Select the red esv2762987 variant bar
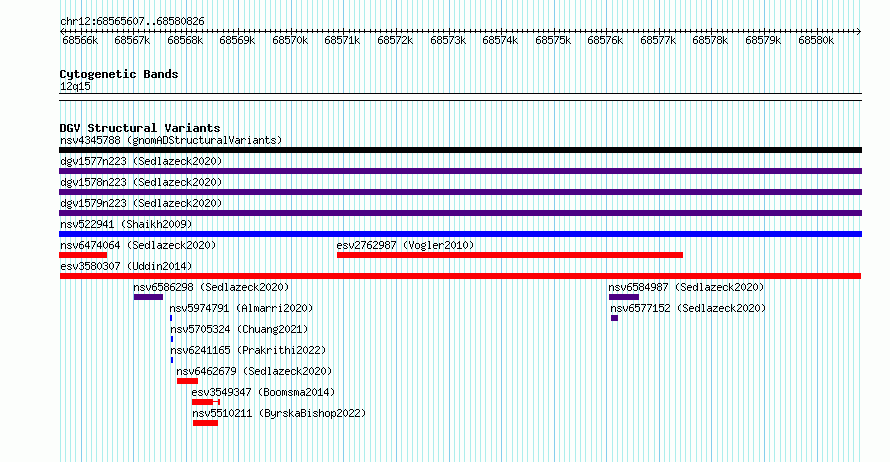Viewport: 890px width, 462px height. (510, 255)
